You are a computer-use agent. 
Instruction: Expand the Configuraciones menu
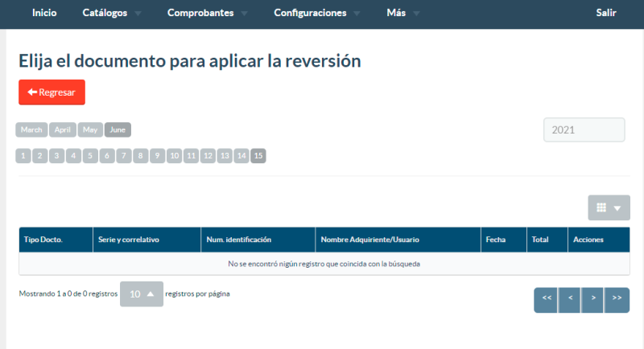pyautogui.click(x=316, y=13)
